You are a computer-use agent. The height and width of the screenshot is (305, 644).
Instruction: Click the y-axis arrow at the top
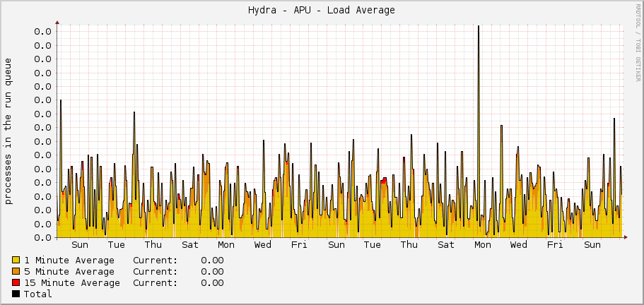pyautogui.click(x=57, y=23)
